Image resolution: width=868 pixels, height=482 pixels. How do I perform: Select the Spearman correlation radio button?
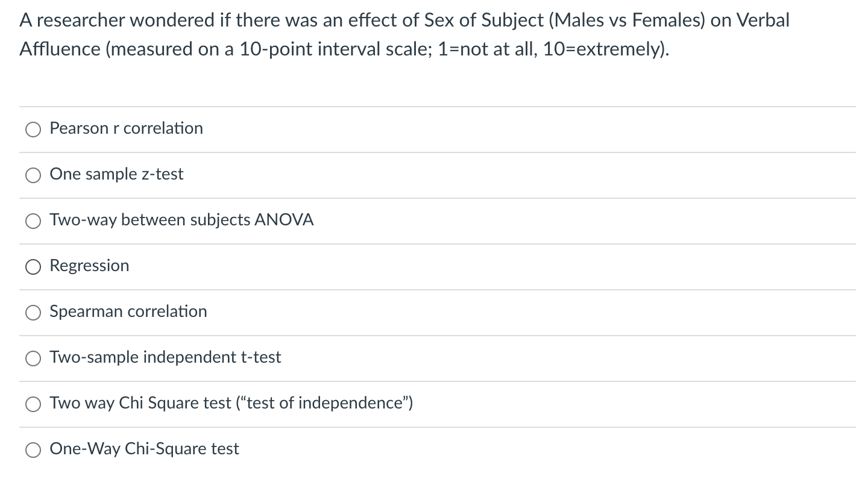click(33, 313)
